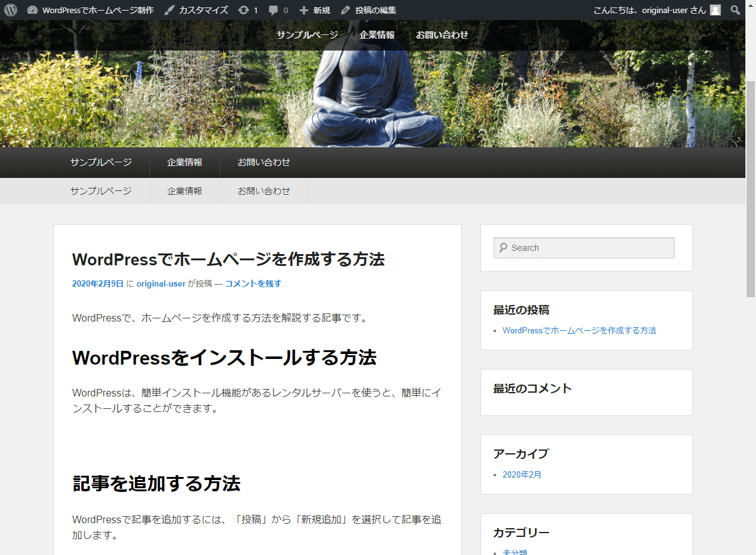Open the WordPress logo menu
The width and height of the screenshot is (756, 555).
[x=11, y=10]
